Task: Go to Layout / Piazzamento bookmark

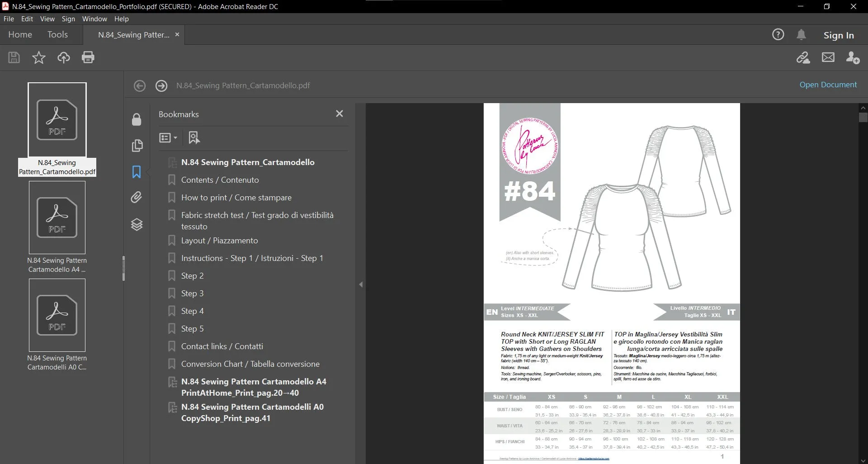Action: 219,240
